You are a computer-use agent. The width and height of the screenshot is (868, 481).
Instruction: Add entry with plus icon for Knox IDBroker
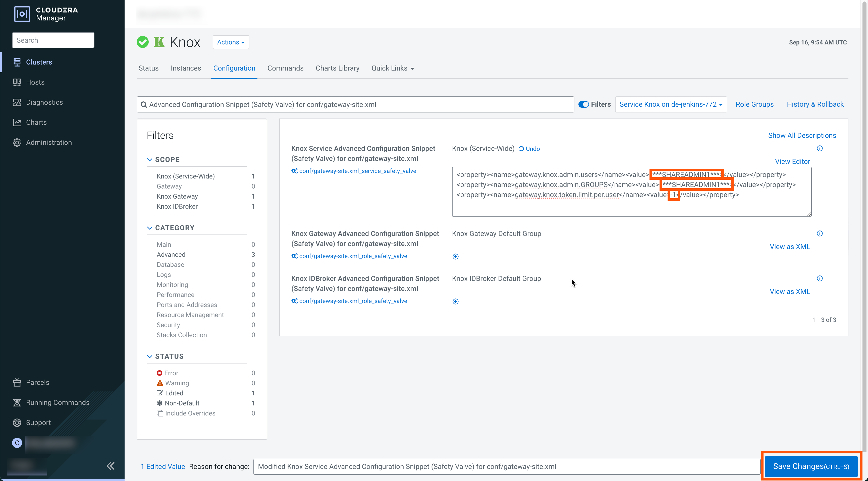[455, 302]
